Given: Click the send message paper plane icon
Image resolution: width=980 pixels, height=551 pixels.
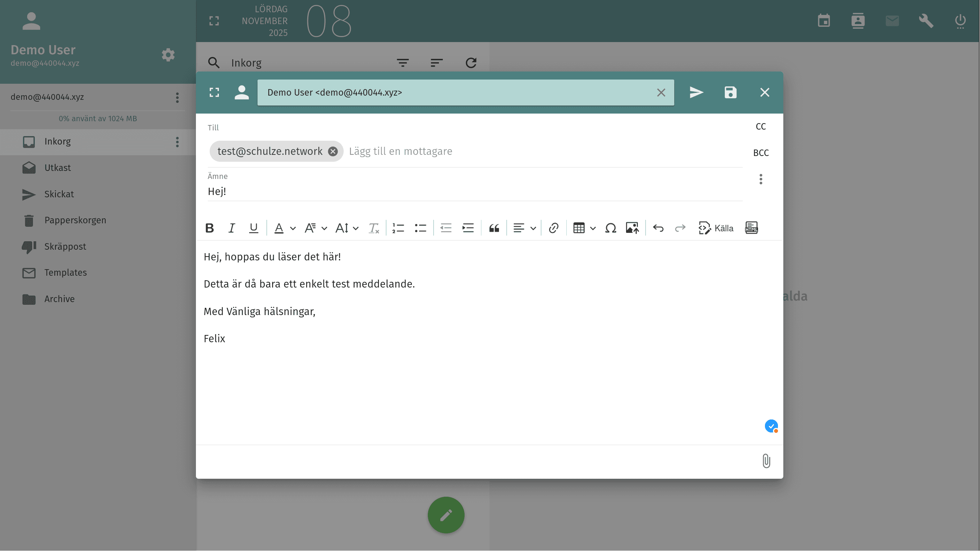Looking at the screenshot, I should pyautogui.click(x=696, y=93).
